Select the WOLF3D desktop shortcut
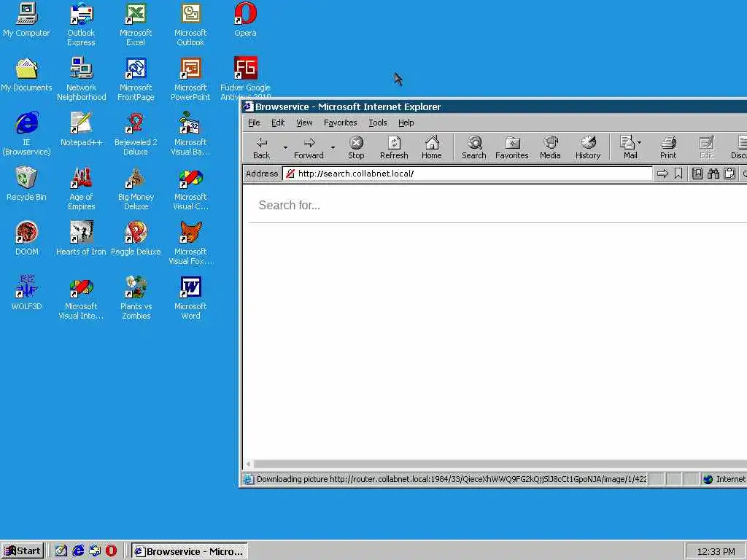The image size is (747, 560). tap(26, 294)
